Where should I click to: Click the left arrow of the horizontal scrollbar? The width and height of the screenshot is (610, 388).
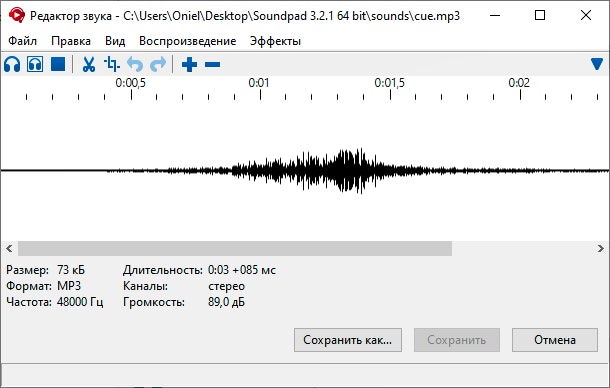(9, 248)
